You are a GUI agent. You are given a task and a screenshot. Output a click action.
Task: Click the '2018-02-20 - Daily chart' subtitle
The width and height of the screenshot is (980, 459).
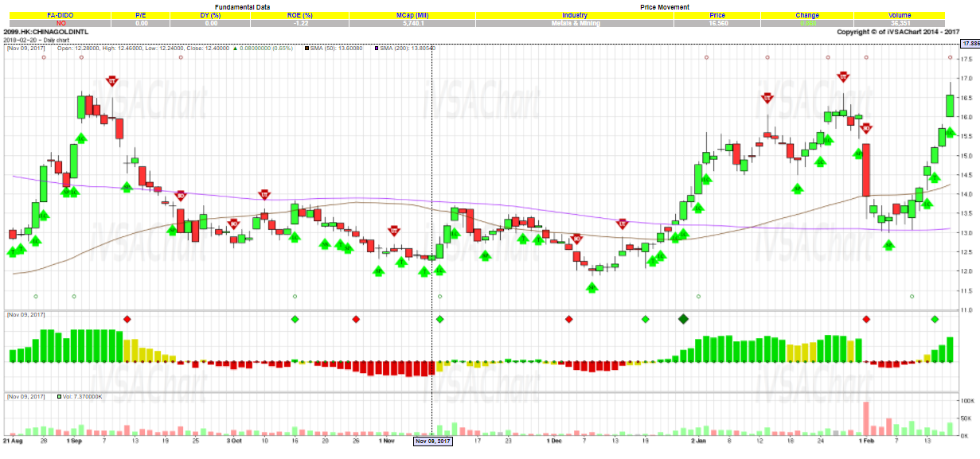click(36, 39)
